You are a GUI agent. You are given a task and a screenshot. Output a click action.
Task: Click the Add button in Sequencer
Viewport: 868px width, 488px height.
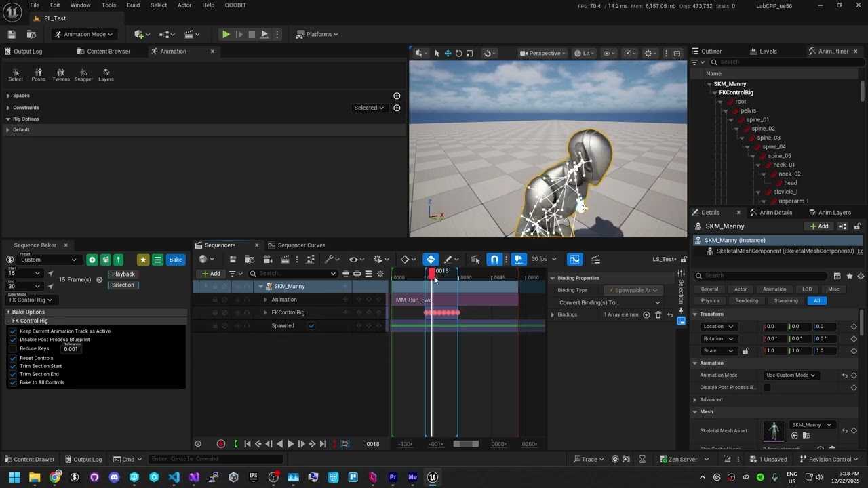211,274
